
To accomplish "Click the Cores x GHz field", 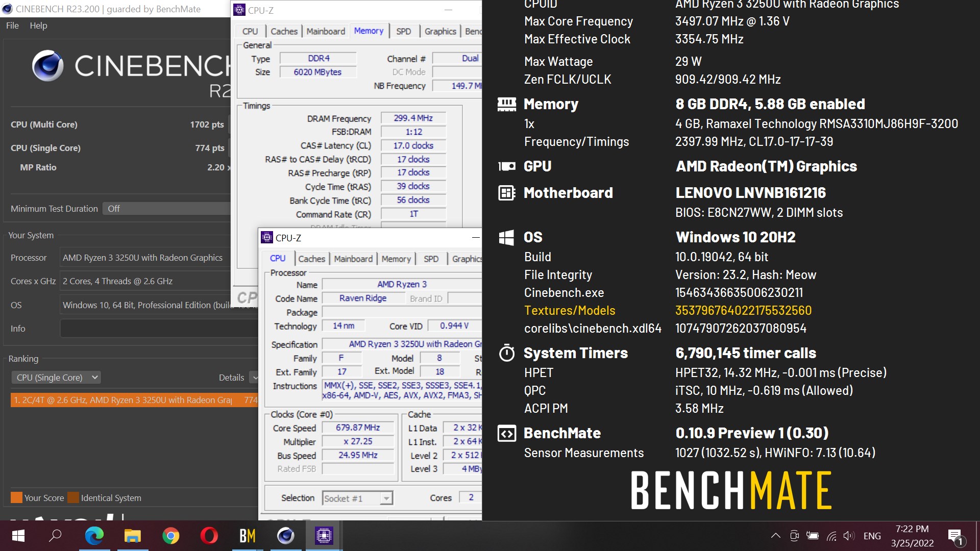I will pyautogui.click(x=145, y=281).
